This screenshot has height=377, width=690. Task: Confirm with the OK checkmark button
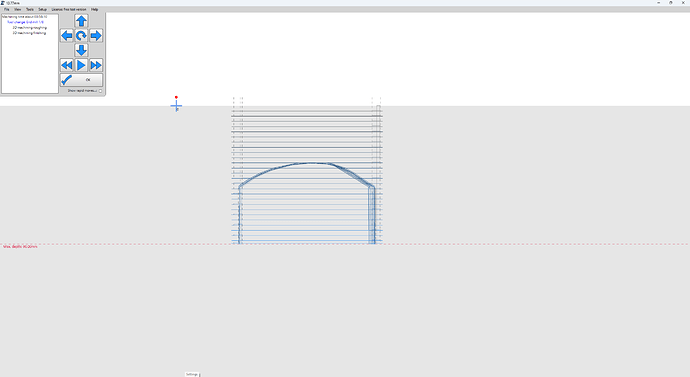click(x=81, y=80)
